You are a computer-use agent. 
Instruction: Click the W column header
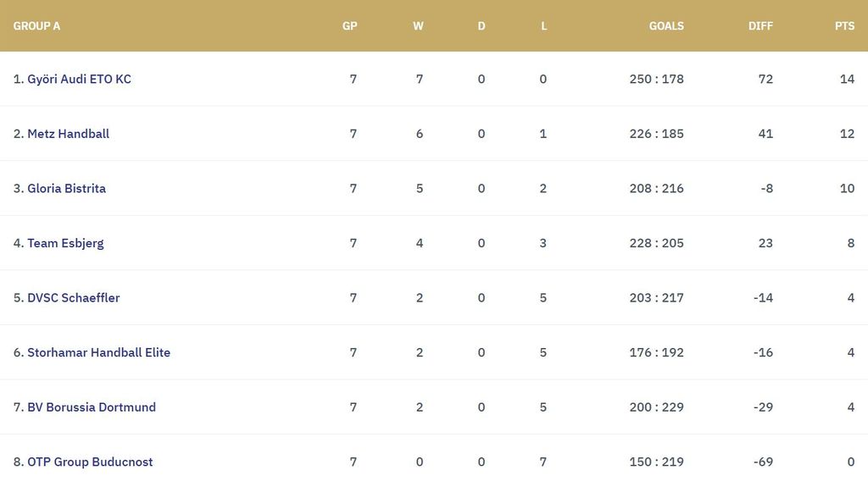(x=418, y=26)
